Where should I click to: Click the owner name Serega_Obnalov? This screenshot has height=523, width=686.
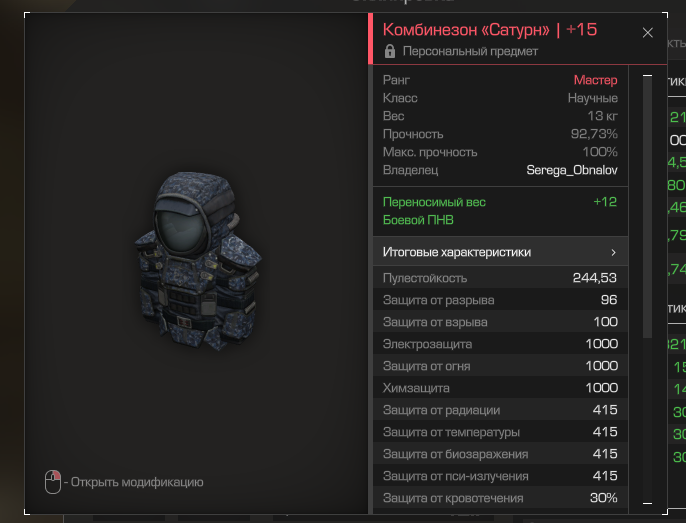pos(572,170)
